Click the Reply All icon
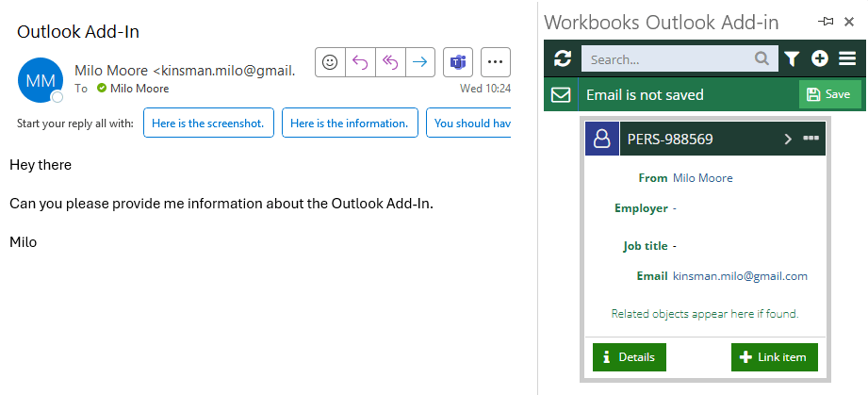Viewport: 868px width, 395px height. 390,62
